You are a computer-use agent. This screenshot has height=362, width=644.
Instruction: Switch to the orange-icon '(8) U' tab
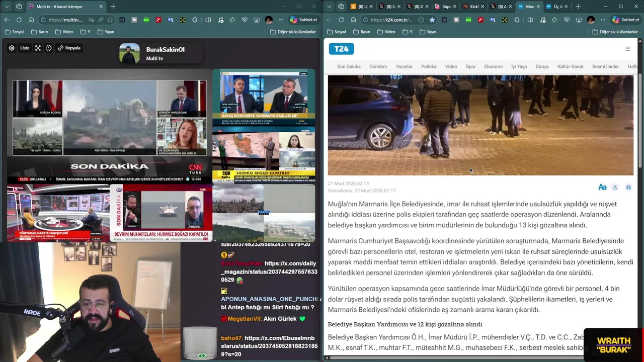tap(362, 7)
